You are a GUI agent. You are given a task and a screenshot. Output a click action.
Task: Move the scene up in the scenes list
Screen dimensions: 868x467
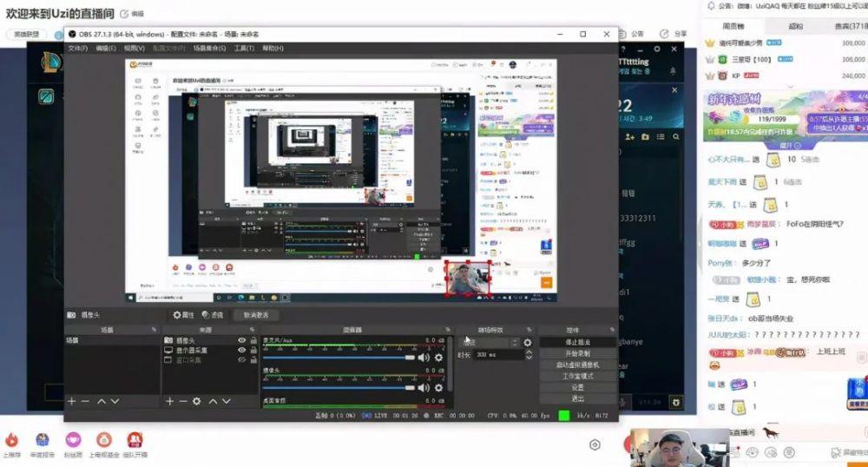click(x=102, y=401)
